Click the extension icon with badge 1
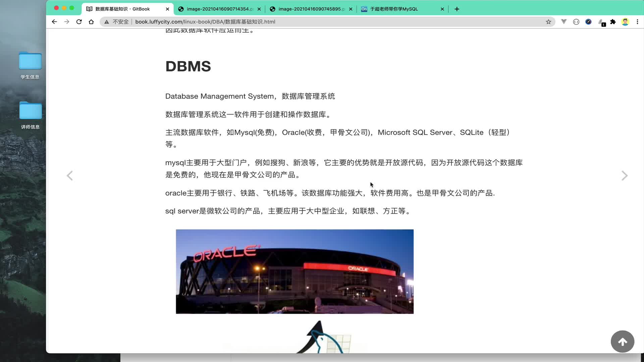The height and width of the screenshot is (362, 644). coord(601,22)
